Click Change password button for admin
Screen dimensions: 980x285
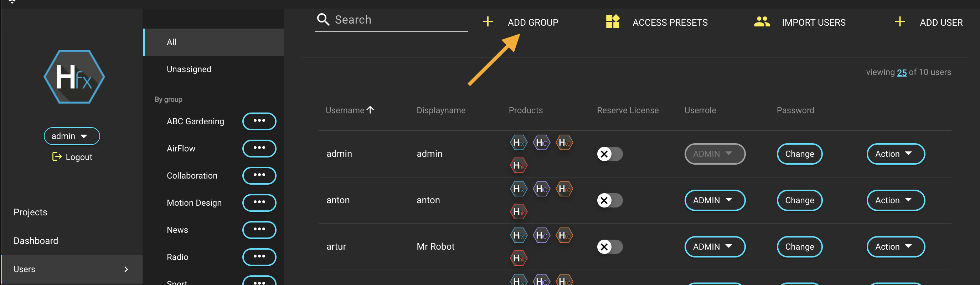coord(799,154)
